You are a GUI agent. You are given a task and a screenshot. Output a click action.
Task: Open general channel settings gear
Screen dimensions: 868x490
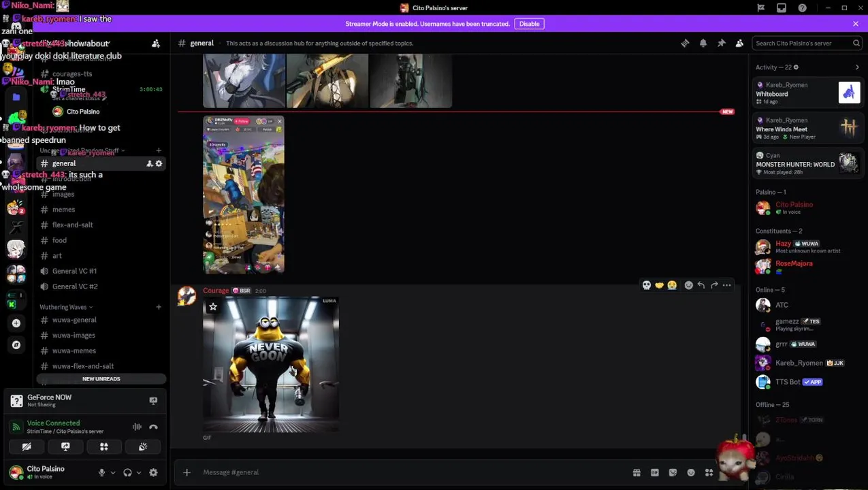(159, 163)
